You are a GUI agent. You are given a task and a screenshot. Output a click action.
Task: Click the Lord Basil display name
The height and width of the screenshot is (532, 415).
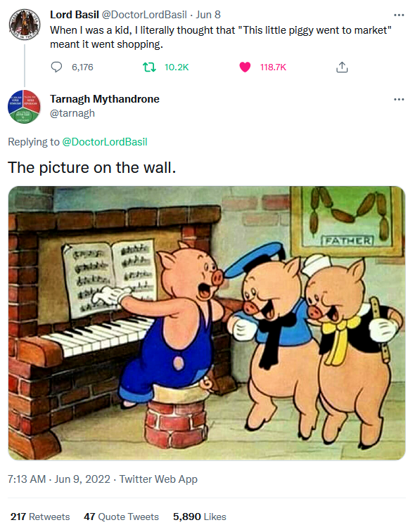(75, 15)
